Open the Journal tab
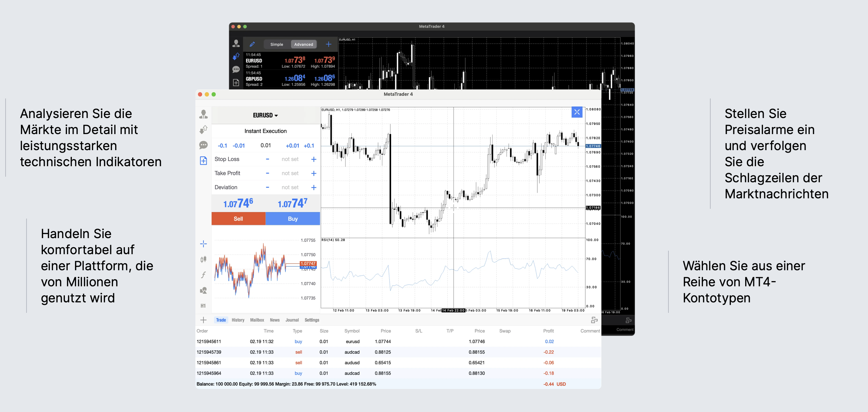This screenshot has height=412, width=868. [x=292, y=320]
